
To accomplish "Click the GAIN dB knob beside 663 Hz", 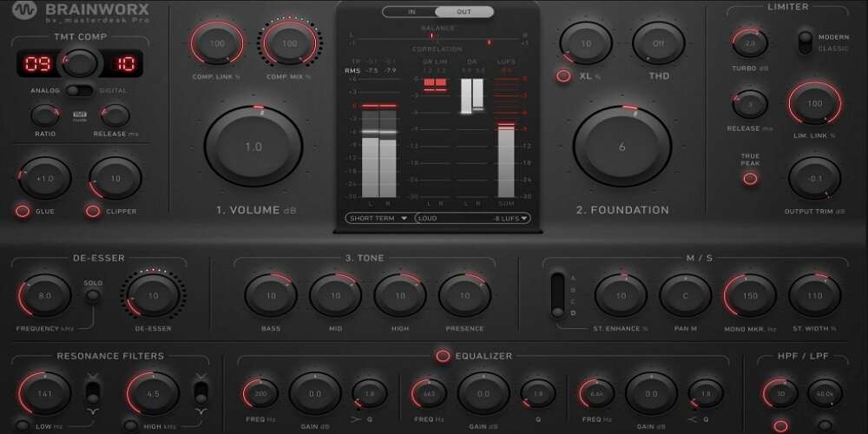I will click(x=483, y=393).
